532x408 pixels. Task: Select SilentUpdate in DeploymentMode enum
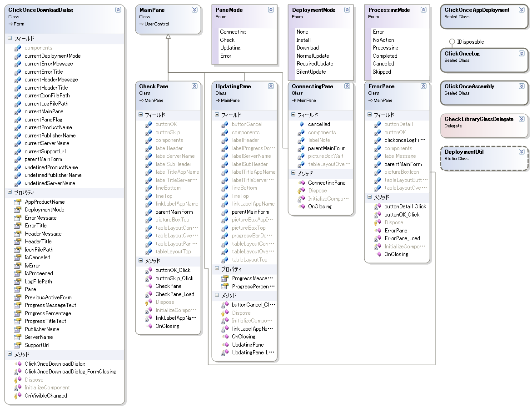311,72
